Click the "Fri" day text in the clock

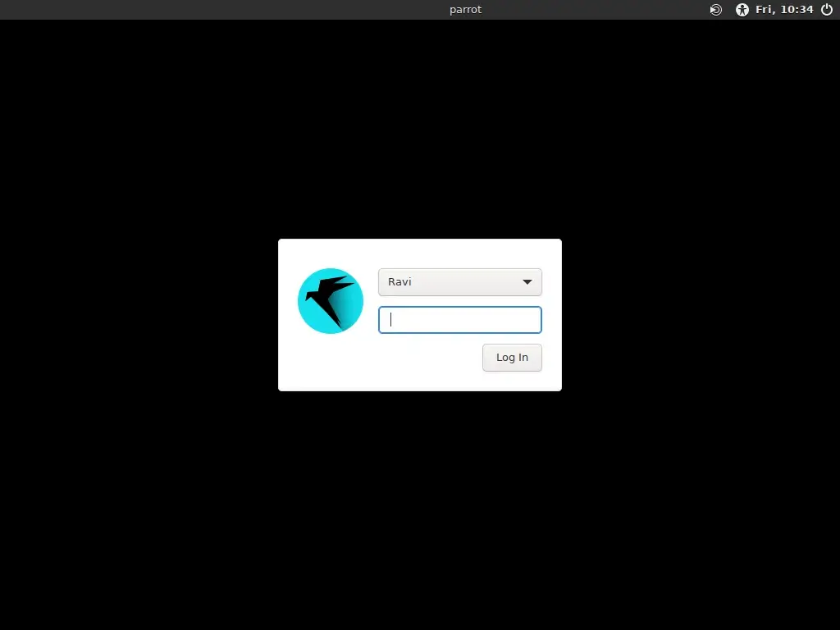pyautogui.click(x=764, y=10)
